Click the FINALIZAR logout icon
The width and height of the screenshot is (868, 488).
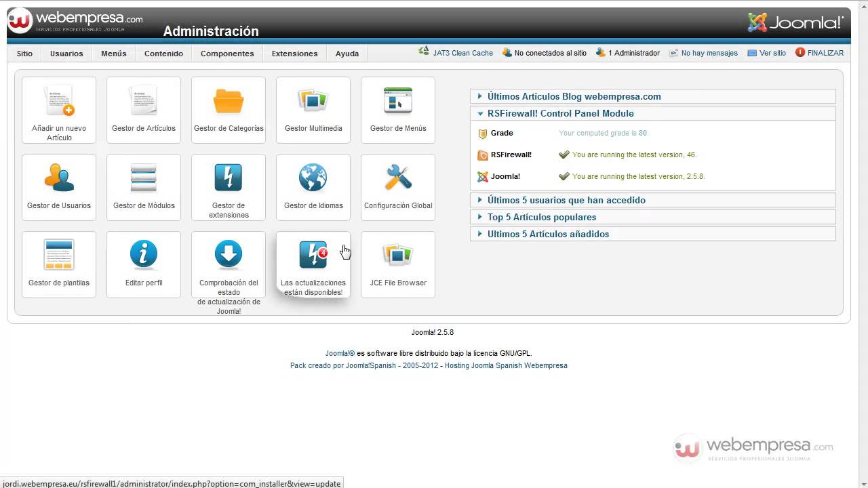click(x=800, y=52)
